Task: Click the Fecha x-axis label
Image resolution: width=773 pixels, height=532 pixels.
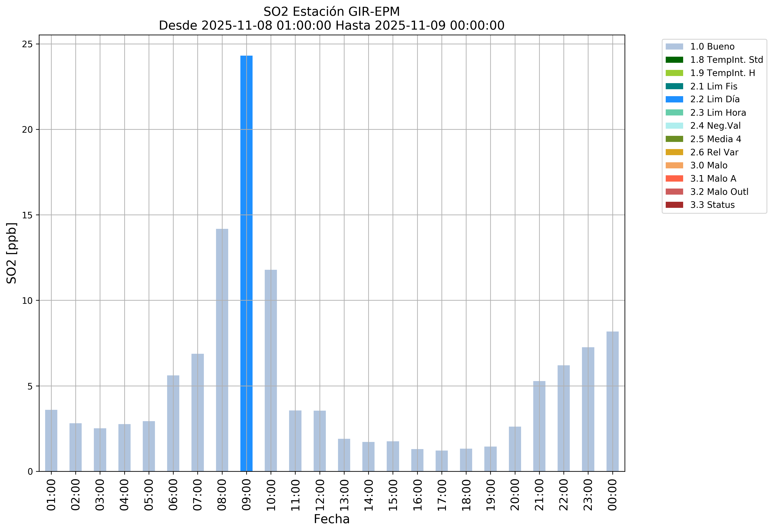Action: pos(331,519)
